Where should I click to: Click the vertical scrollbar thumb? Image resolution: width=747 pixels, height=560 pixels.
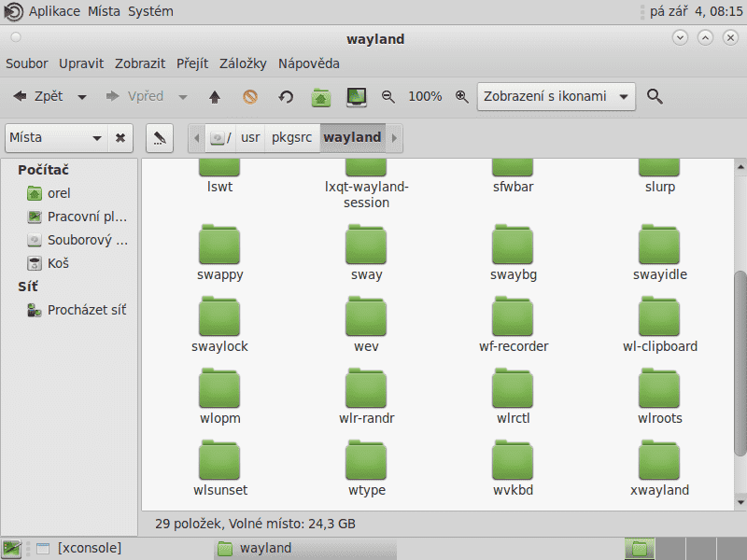click(740, 363)
